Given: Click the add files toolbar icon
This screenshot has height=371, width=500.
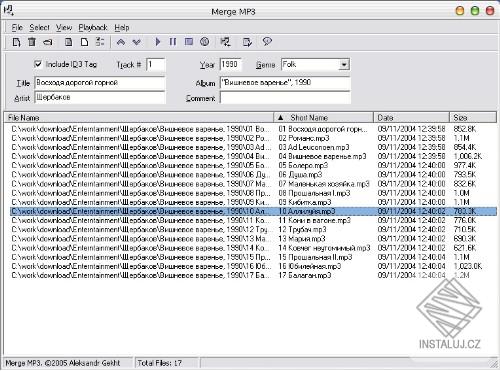Looking at the screenshot, I should (x=16, y=42).
